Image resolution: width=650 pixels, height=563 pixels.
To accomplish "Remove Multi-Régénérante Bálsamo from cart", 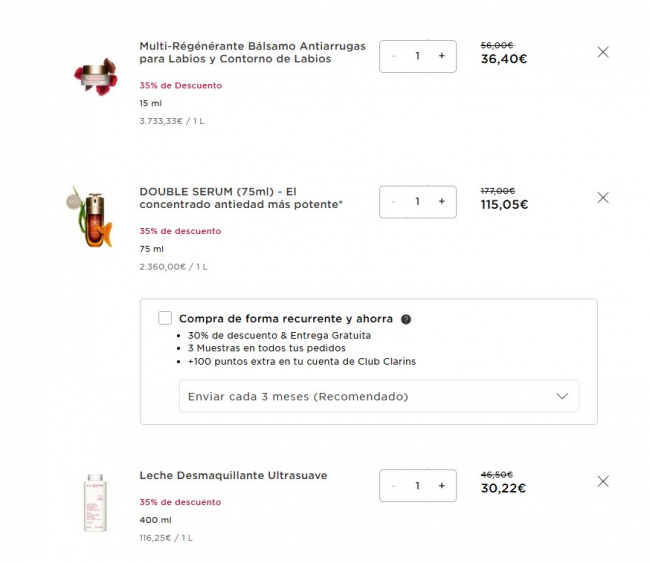I will point(602,52).
